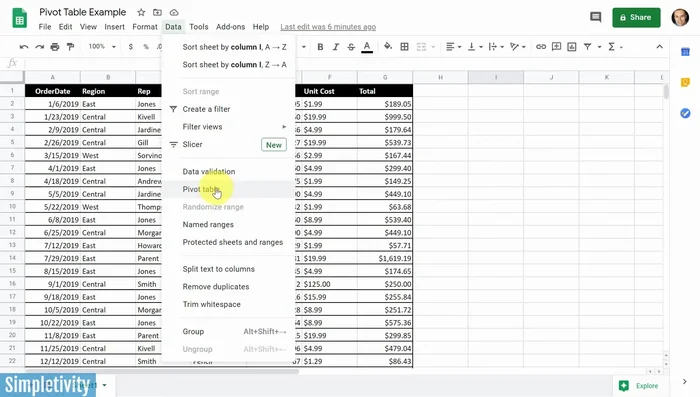Open the Tools menu
The height and width of the screenshot is (397, 700).
tap(199, 27)
